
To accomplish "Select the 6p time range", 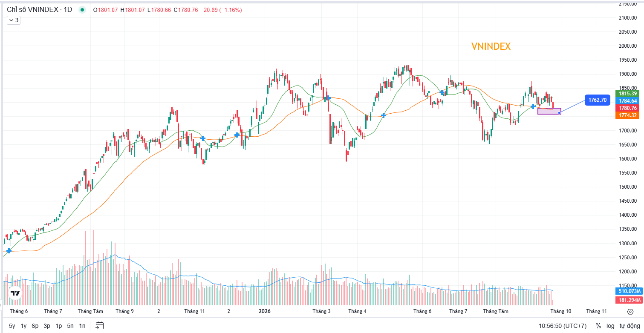I will coord(35,326).
